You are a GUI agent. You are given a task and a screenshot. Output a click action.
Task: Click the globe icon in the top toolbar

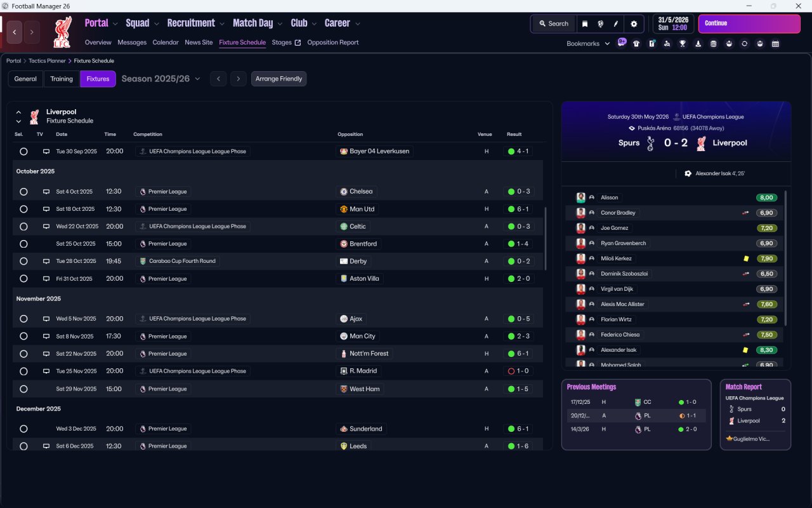(x=600, y=24)
